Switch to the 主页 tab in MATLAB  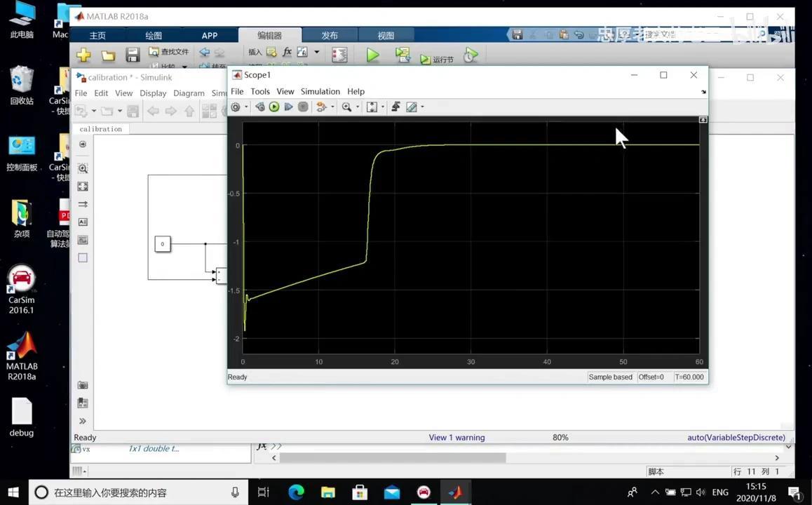pyautogui.click(x=97, y=35)
